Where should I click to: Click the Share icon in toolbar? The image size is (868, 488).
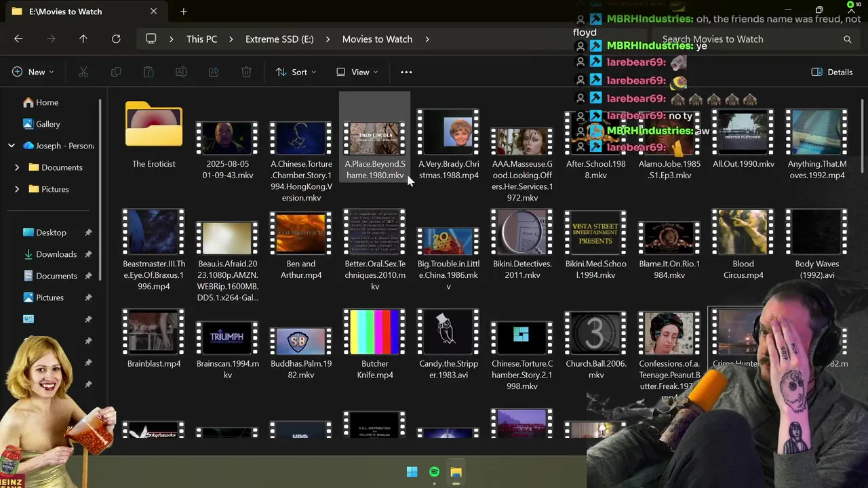[214, 72]
